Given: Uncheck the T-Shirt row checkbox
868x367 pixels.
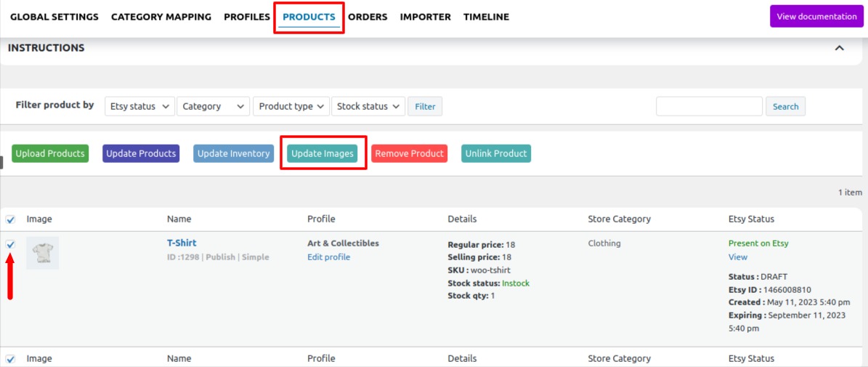Looking at the screenshot, I should [x=10, y=244].
